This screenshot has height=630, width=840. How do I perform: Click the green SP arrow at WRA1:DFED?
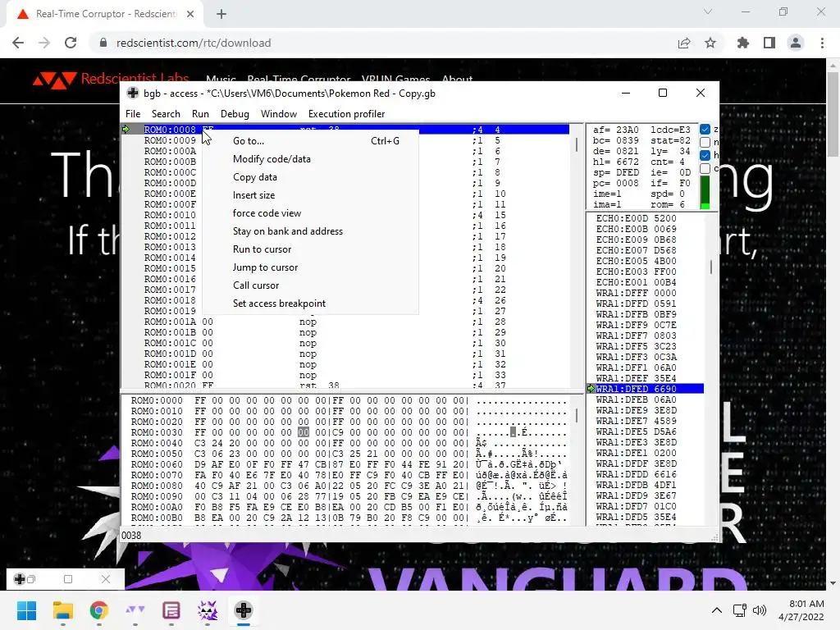pos(591,388)
